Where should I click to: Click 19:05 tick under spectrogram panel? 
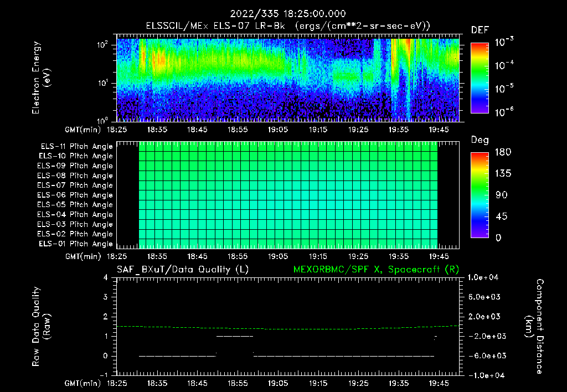tap(278, 130)
